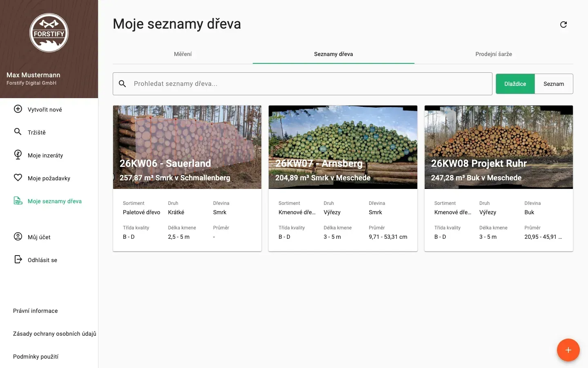Open Moje požadavky page
Viewport: 588px width, 368px height.
[x=49, y=178]
